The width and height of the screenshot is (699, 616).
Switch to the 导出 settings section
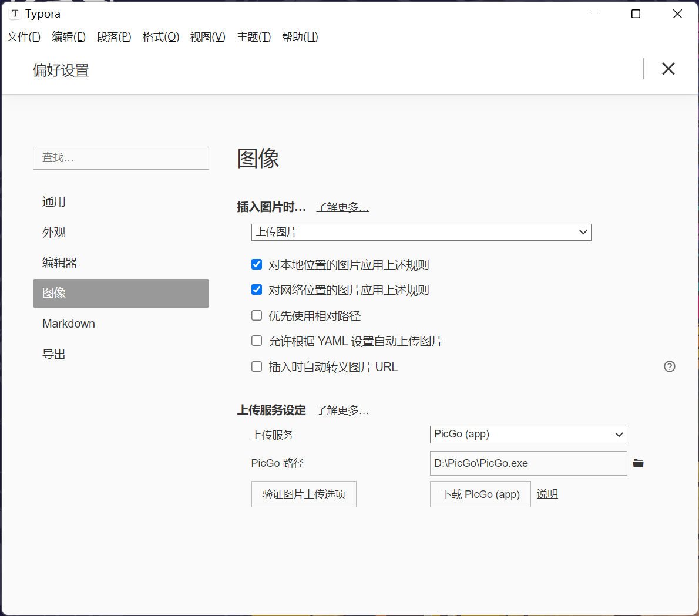click(54, 354)
